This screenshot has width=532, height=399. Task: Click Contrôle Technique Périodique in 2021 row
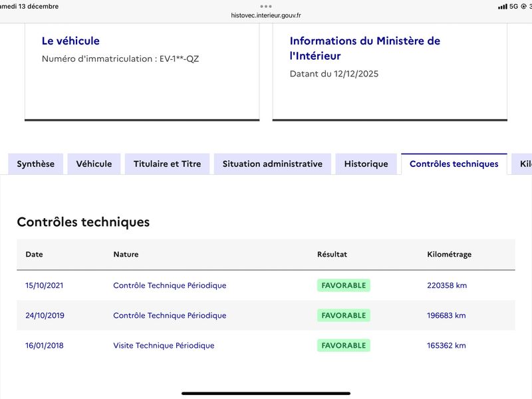tap(170, 285)
